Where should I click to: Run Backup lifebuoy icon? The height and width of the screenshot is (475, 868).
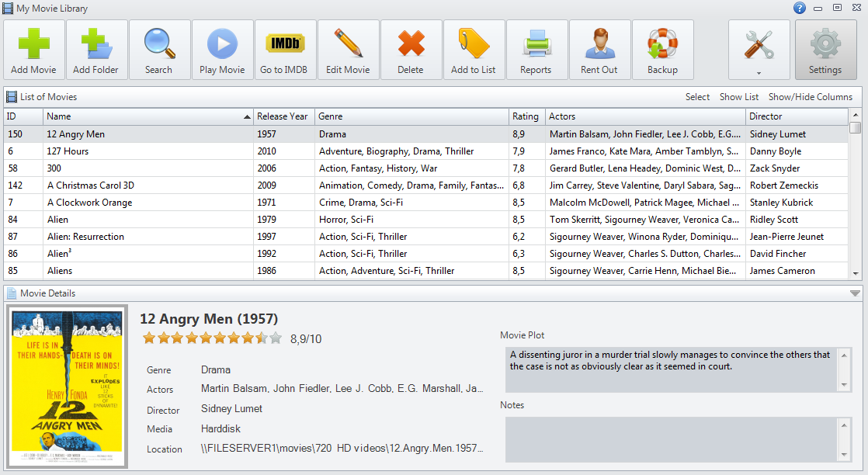pyautogui.click(x=662, y=43)
